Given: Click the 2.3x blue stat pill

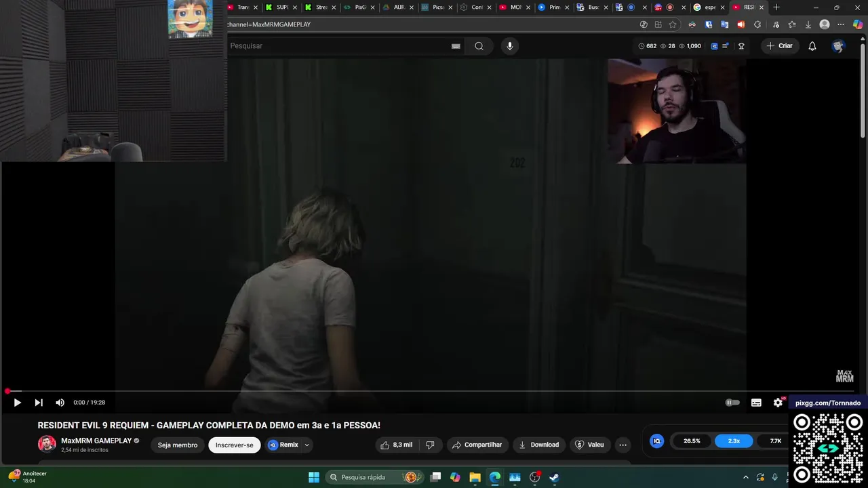Looking at the screenshot, I should tap(734, 441).
